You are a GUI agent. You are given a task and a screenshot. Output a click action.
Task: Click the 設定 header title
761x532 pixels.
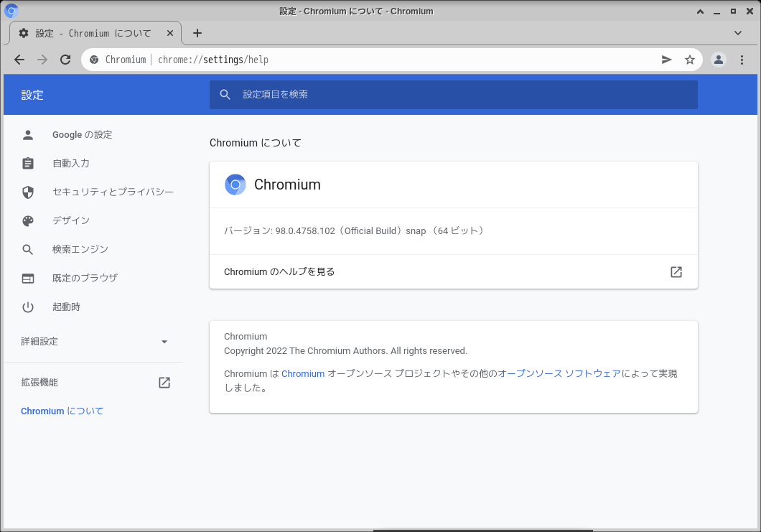32,95
